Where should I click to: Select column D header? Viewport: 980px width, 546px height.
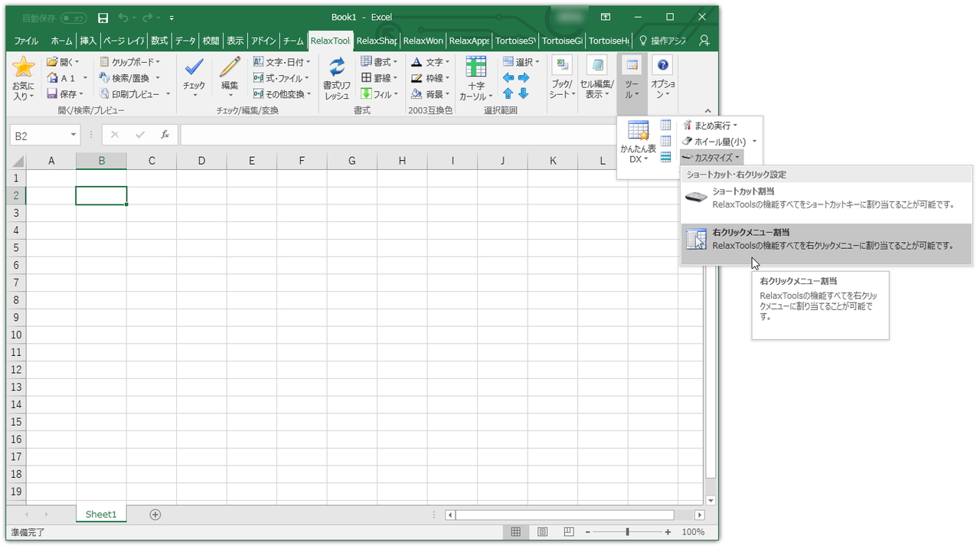[201, 161]
